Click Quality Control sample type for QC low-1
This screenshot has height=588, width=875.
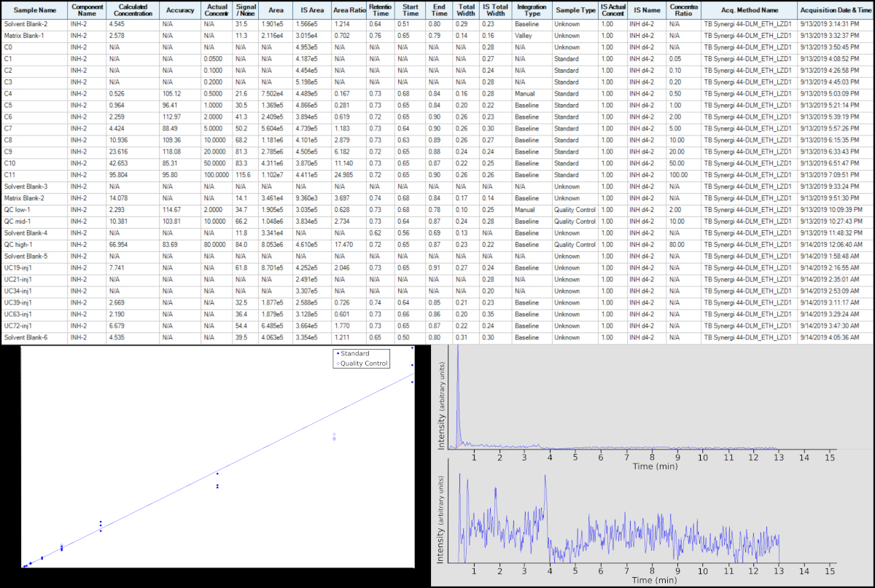coord(575,210)
